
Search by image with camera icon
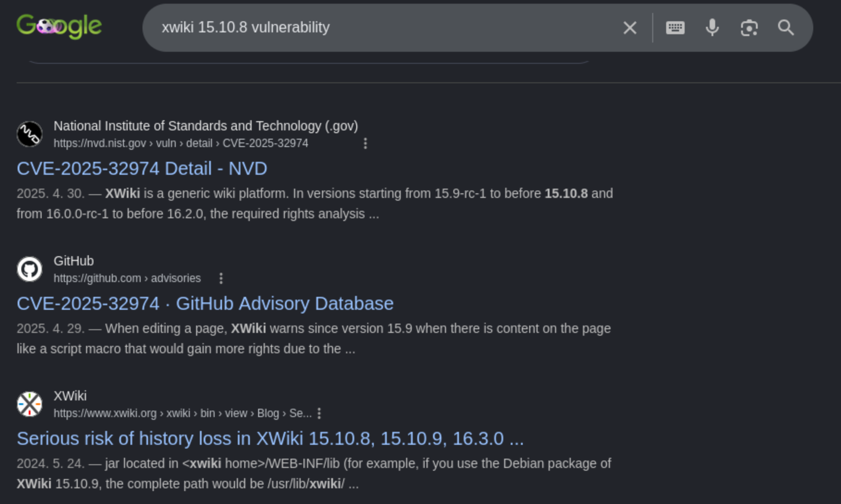tap(749, 28)
